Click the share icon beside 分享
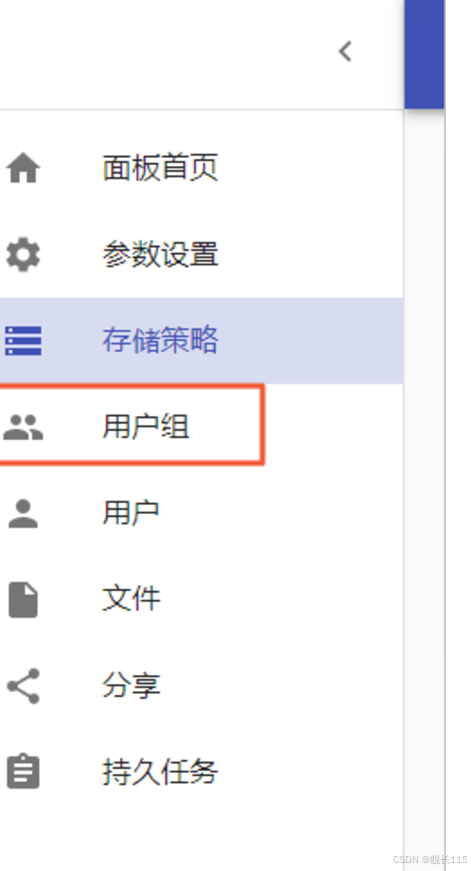 tap(23, 686)
